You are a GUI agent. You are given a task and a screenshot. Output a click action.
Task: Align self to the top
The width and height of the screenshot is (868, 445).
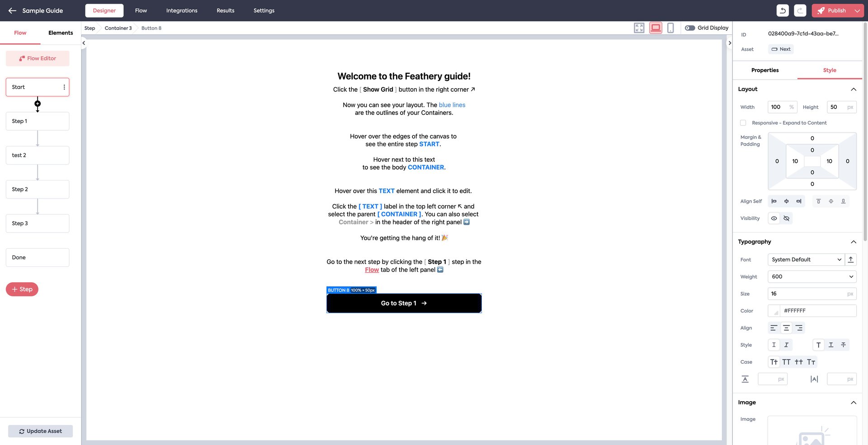tap(818, 201)
